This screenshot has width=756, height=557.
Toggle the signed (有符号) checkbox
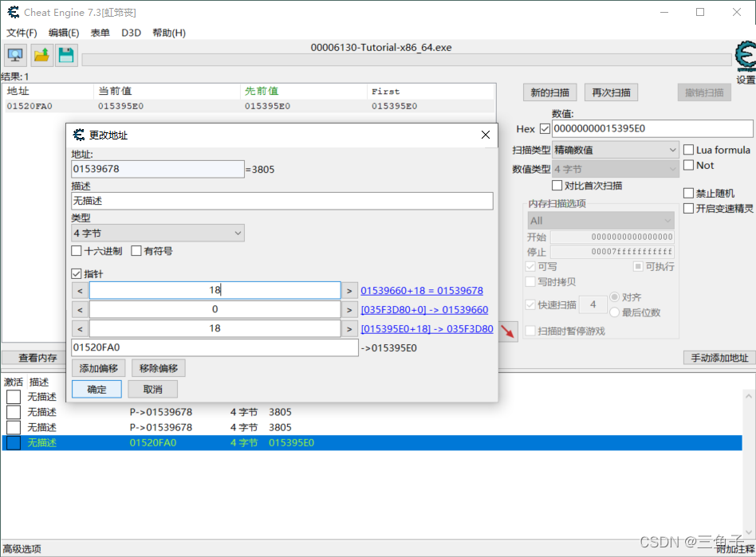click(x=136, y=250)
